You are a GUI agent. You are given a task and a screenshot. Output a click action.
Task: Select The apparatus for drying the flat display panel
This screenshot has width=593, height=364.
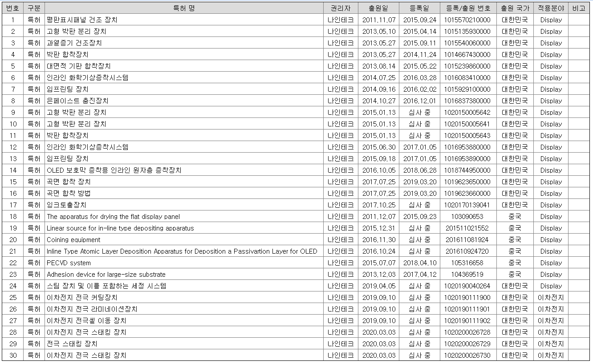tap(113, 217)
